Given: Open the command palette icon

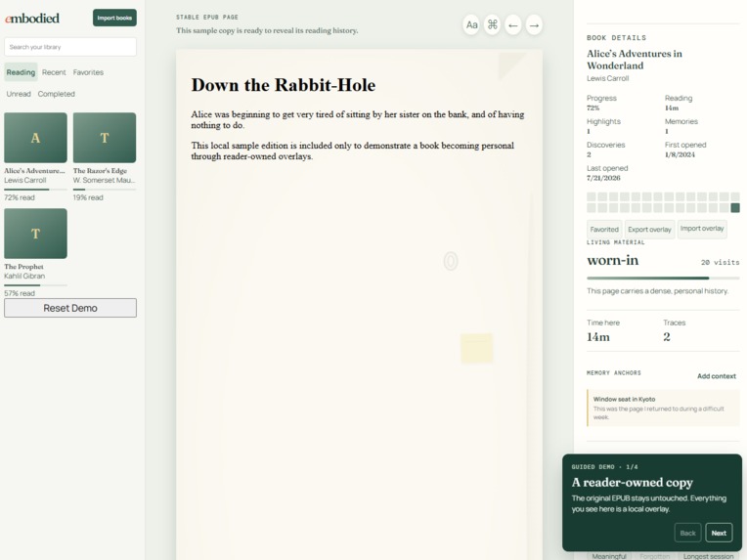Looking at the screenshot, I should pos(492,24).
